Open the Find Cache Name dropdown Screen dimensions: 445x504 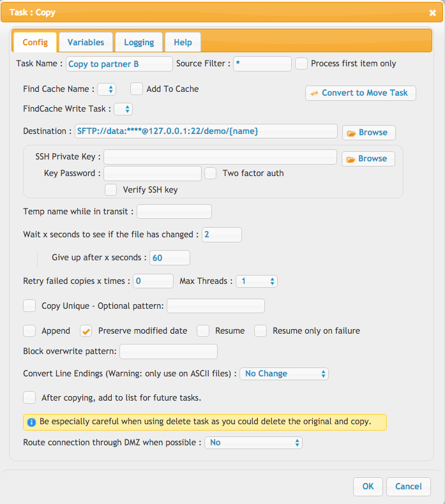click(x=107, y=89)
